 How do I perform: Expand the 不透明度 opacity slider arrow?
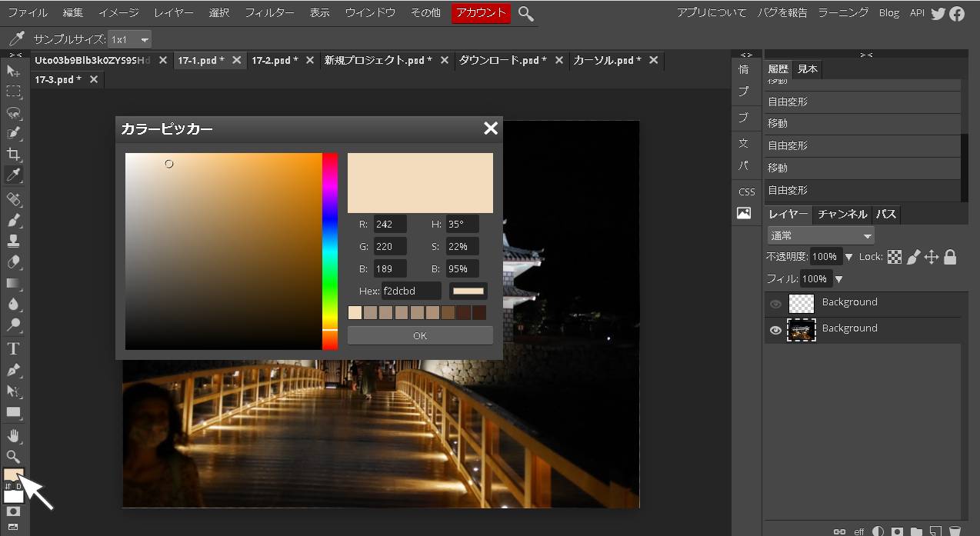point(849,257)
